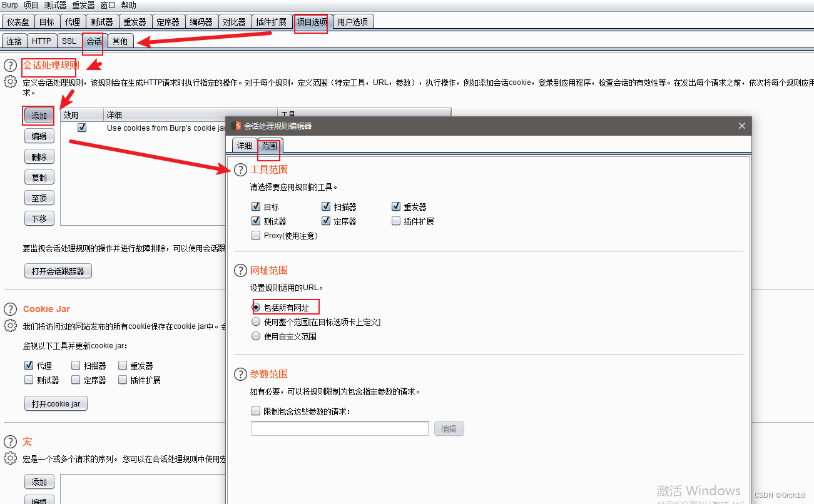This screenshot has width=814, height=504.
Task: Click settings gear below 会话处理规则 help icon
Action: (x=10, y=82)
